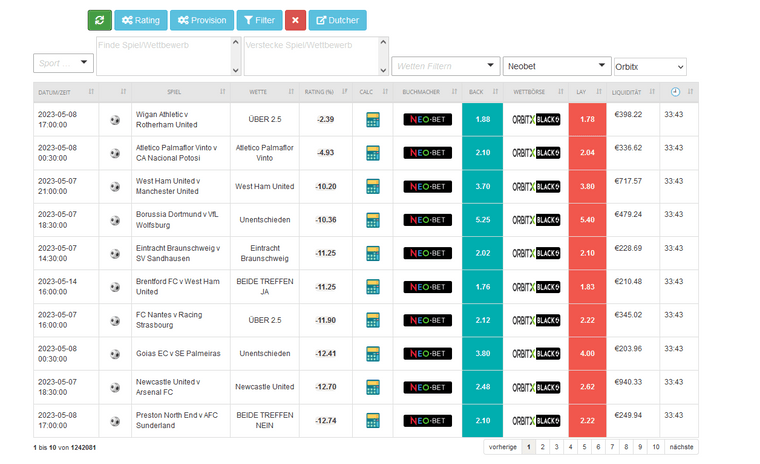Open calculator for Borussia Dortmund row
The image size is (760, 464).
(373, 220)
